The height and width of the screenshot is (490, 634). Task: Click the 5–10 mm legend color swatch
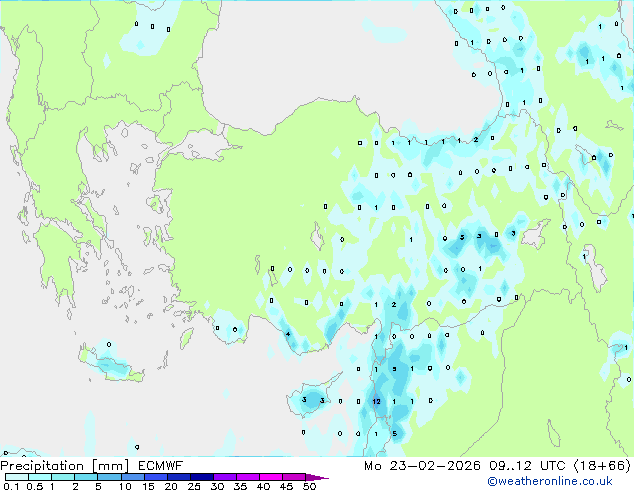click(109, 477)
